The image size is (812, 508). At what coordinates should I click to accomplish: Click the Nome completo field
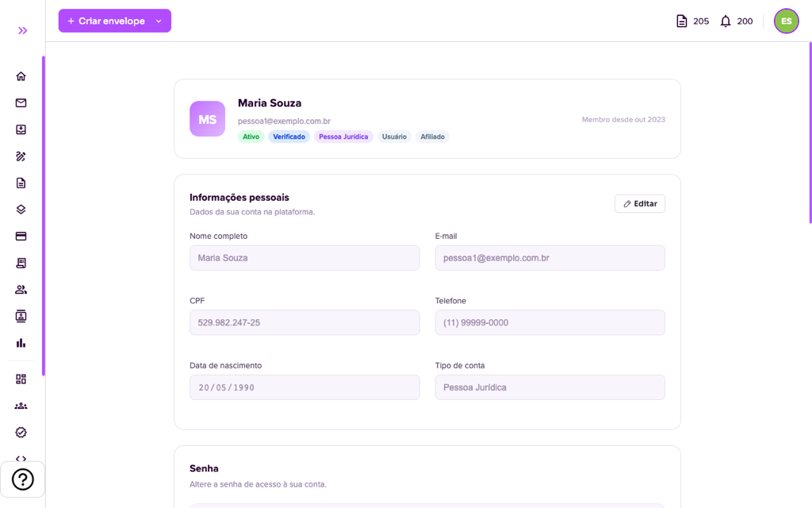[304, 258]
